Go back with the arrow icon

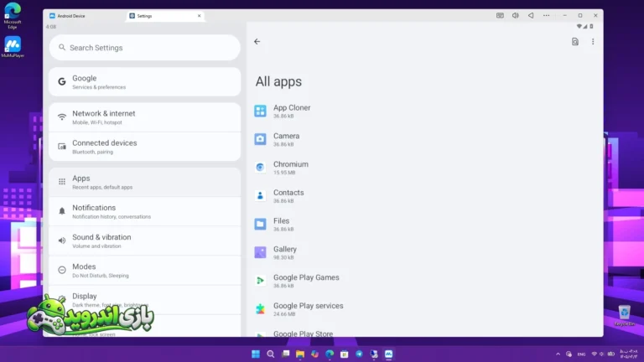click(257, 41)
